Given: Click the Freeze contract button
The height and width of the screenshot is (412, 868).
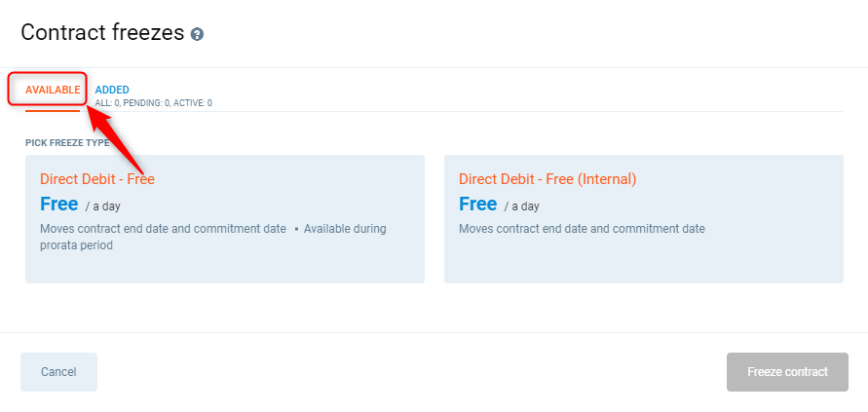Looking at the screenshot, I should 787,372.
